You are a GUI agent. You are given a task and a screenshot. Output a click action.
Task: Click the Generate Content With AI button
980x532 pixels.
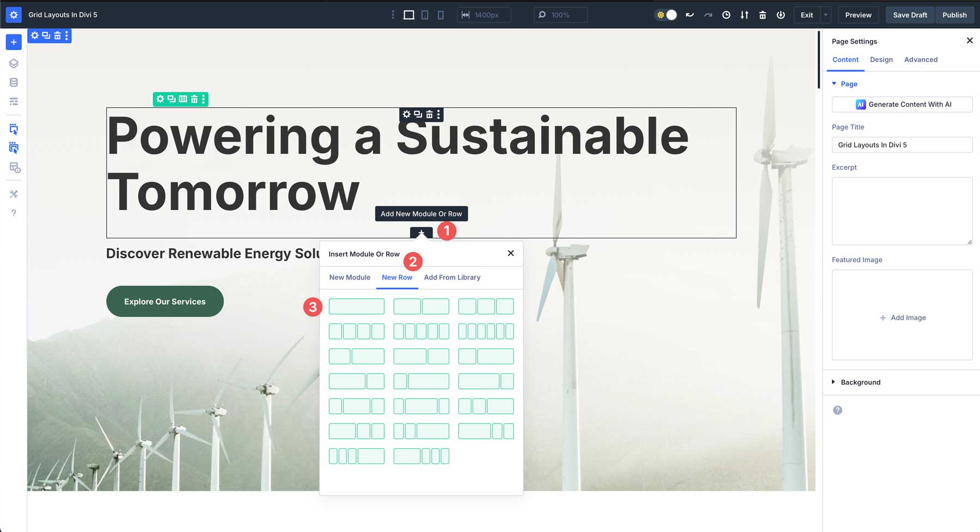[x=902, y=104]
